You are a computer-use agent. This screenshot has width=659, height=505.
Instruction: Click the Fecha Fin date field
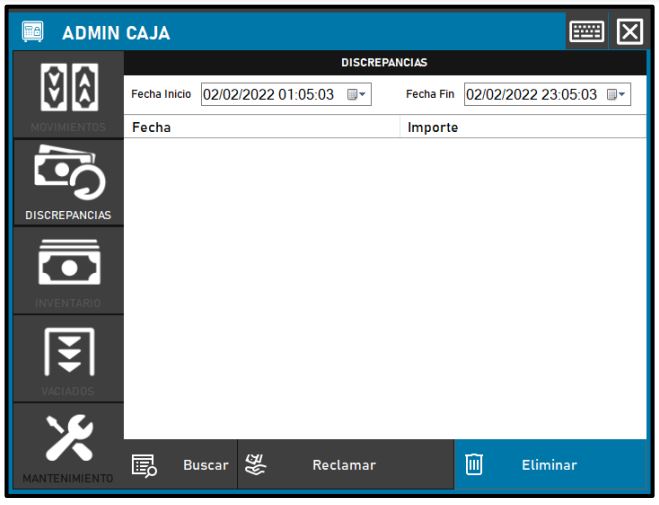(531, 95)
